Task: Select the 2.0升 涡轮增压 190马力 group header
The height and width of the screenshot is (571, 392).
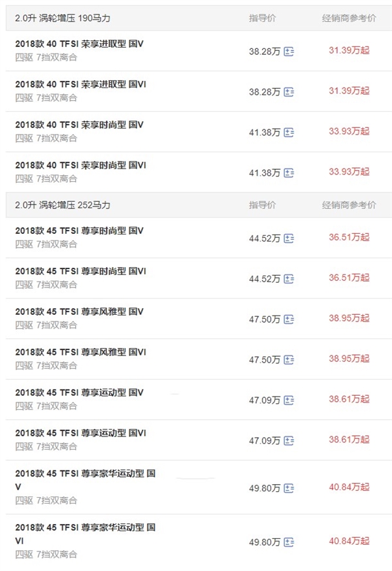Action: click(199, 18)
